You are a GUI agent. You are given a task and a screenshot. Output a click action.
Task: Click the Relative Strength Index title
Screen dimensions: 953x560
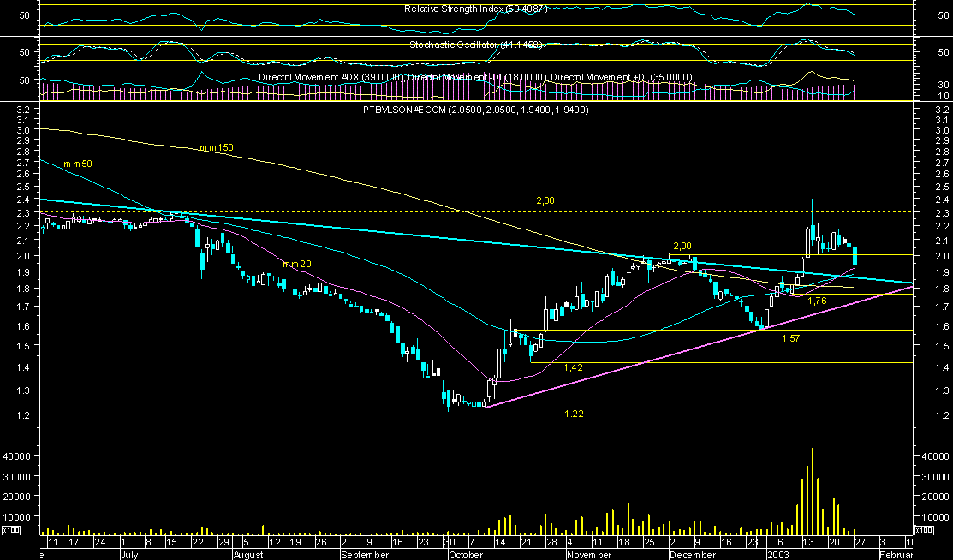pyautogui.click(x=476, y=9)
